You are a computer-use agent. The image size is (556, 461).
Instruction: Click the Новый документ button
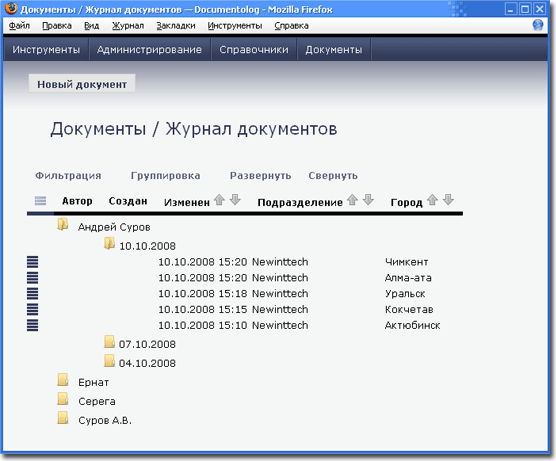click(82, 84)
